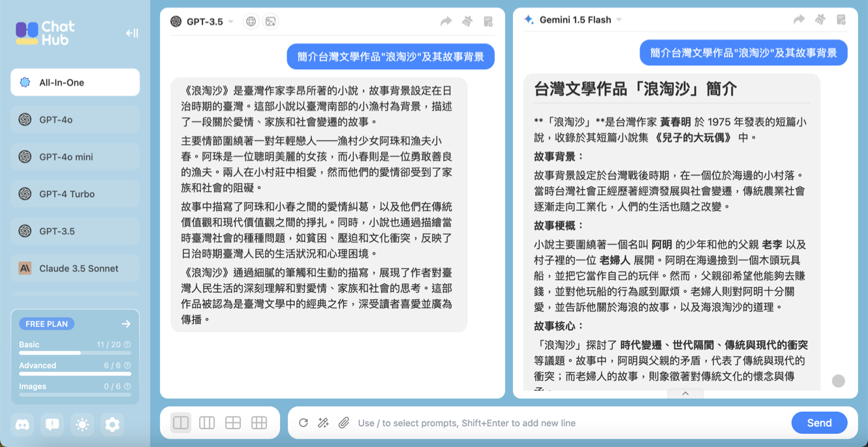Share the GPT-3.5 conversation

[x=446, y=22]
